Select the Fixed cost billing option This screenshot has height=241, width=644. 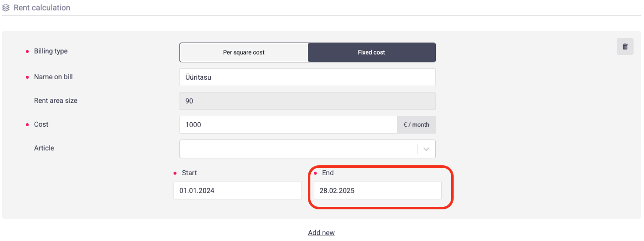371,52
